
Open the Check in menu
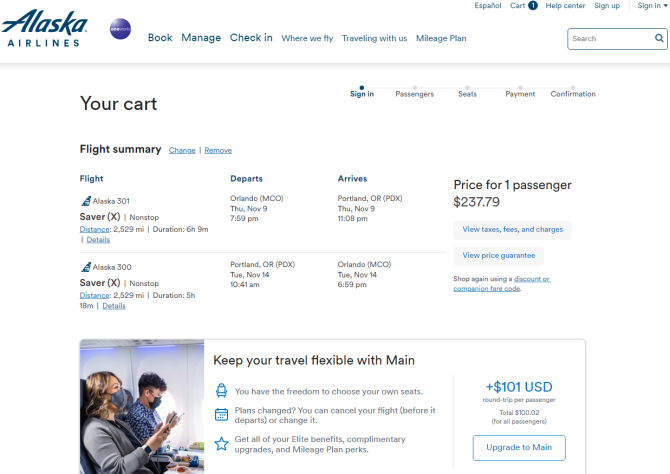coord(251,38)
